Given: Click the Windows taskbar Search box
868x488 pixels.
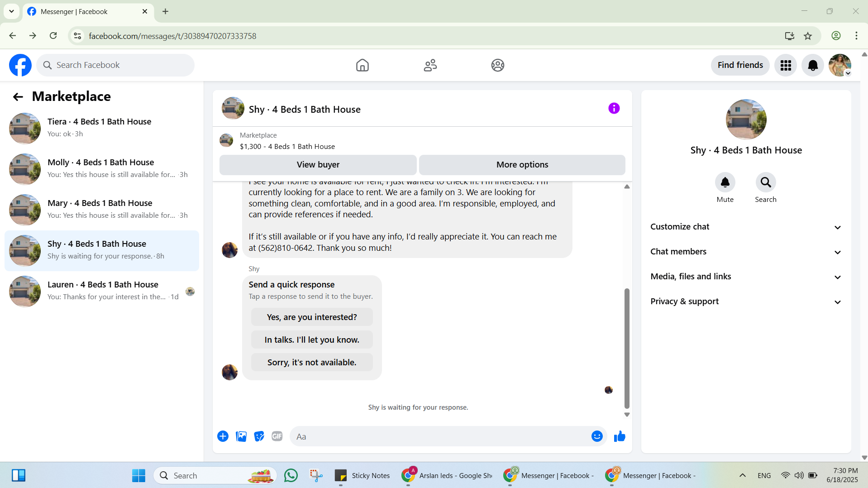Looking at the screenshot, I should point(215,475).
